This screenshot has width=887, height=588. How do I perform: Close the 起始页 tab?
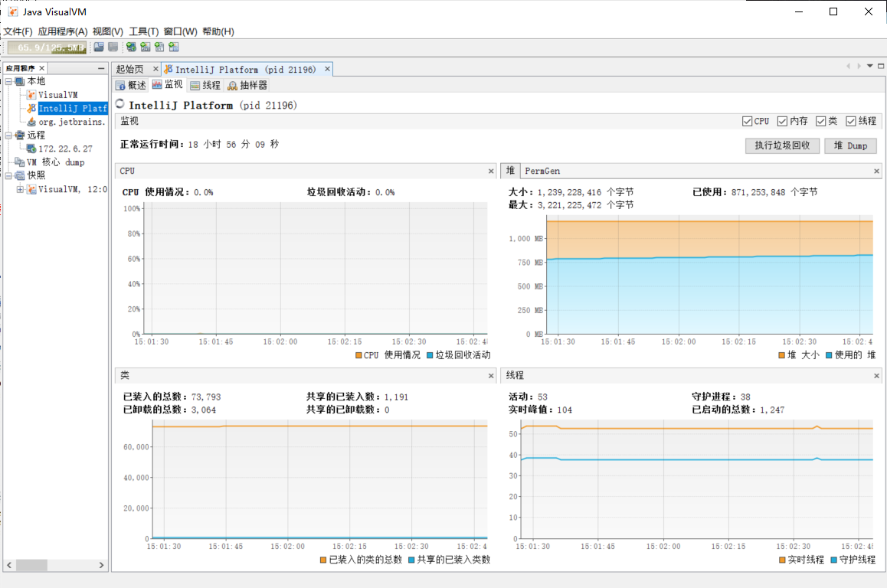pos(155,69)
